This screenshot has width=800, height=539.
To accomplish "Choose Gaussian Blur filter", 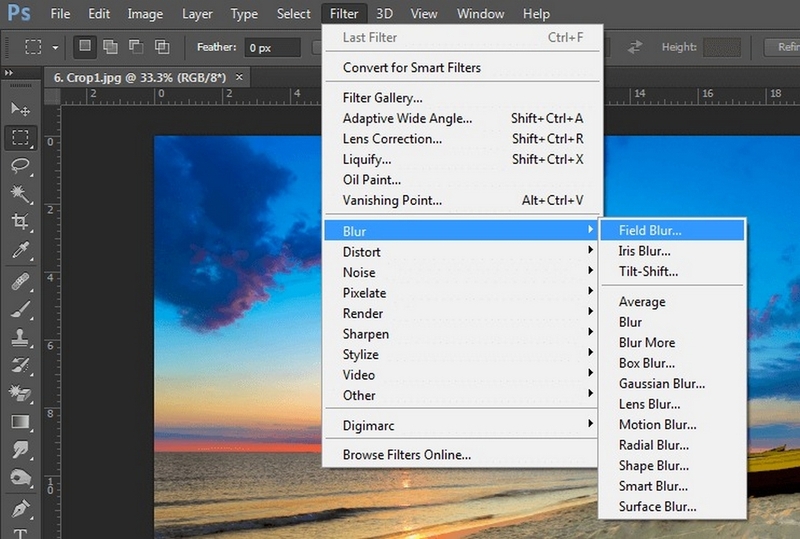I will 672,383.
